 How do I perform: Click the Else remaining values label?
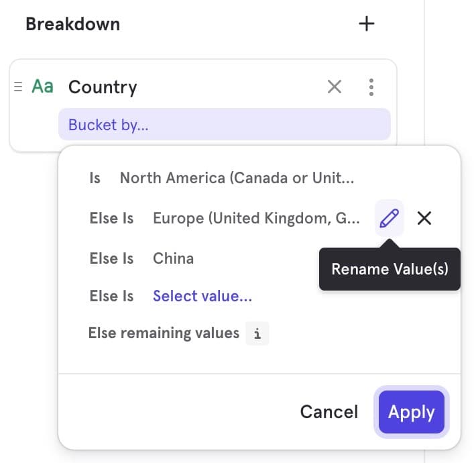coord(164,333)
